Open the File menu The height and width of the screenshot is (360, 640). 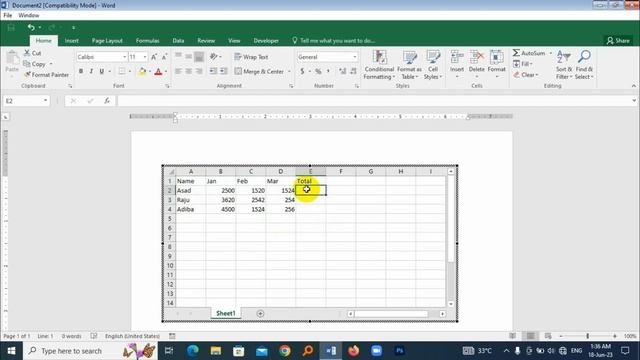7,15
